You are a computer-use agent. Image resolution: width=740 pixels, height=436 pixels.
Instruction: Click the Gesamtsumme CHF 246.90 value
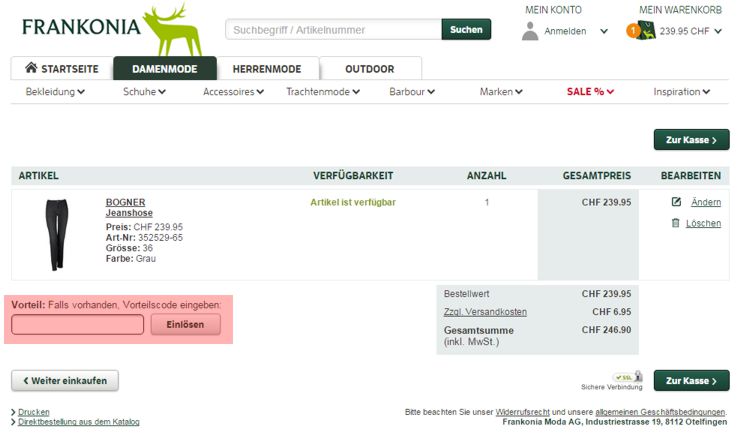[606, 330]
